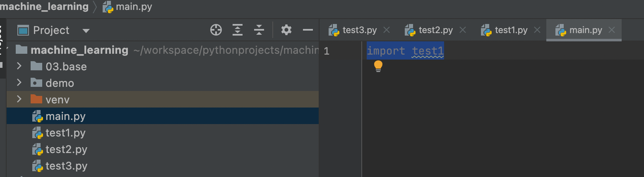Close the test2.py editor tab
The height and width of the screenshot is (177, 644).
[x=463, y=30]
